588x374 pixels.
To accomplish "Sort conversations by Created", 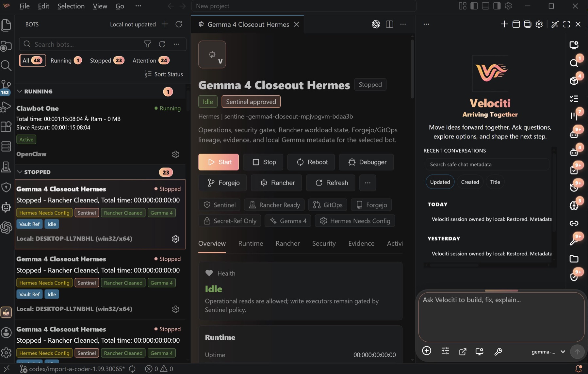I will pyautogui.click(x=470, y=182).
